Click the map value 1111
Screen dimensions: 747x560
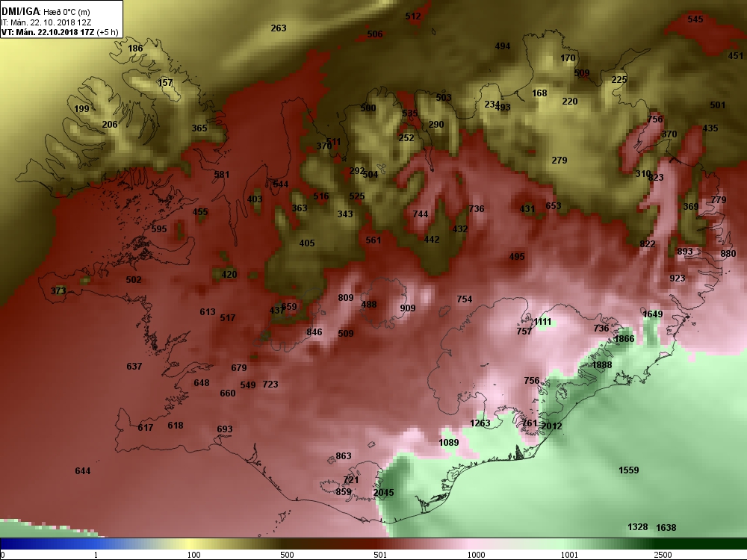pos(542,322)
